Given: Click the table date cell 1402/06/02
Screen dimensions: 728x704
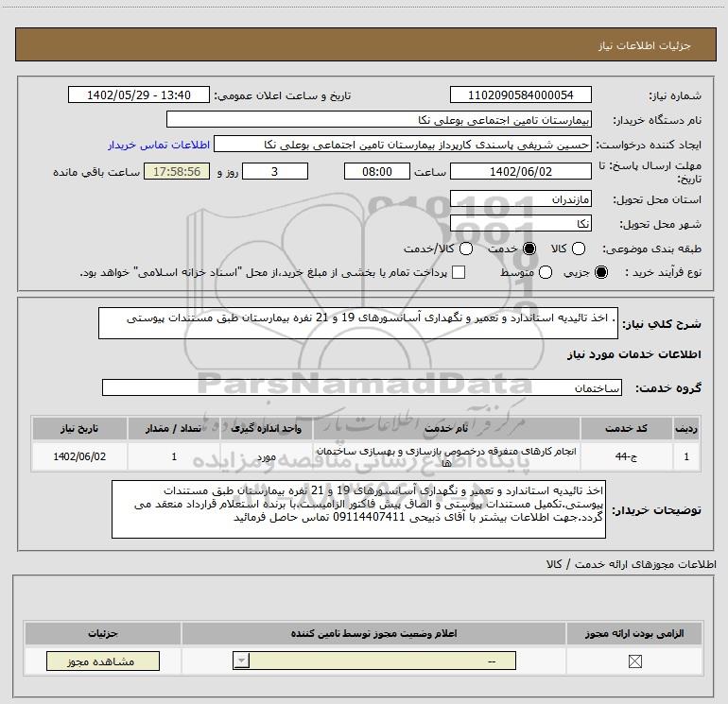Looking at the screenshot, I should coord(79,456).
